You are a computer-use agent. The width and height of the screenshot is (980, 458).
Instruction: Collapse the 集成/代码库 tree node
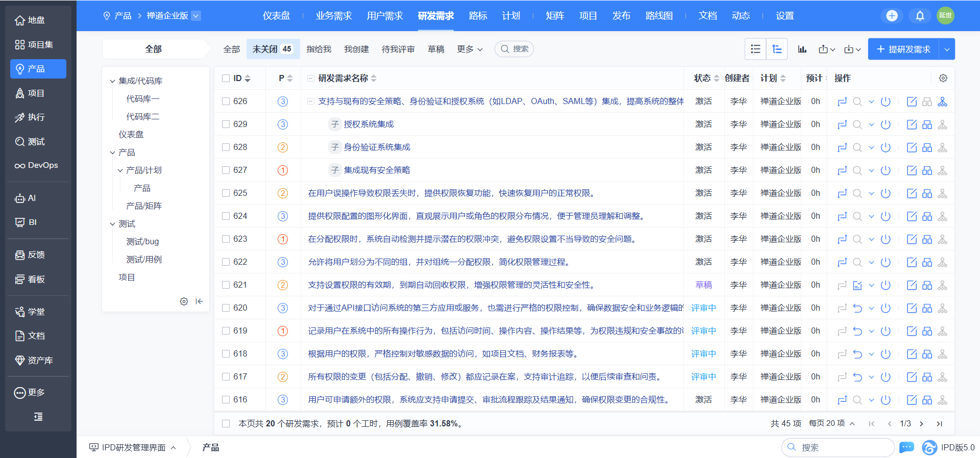click(x=112, y=81)
